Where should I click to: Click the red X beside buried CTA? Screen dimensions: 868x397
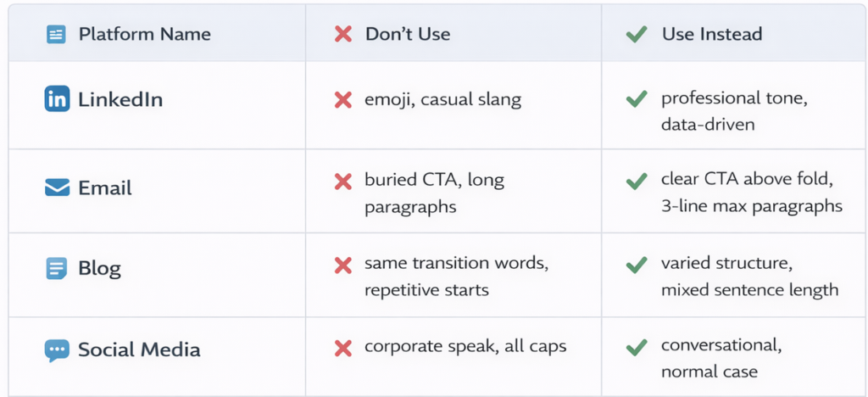tap(342, 181)
